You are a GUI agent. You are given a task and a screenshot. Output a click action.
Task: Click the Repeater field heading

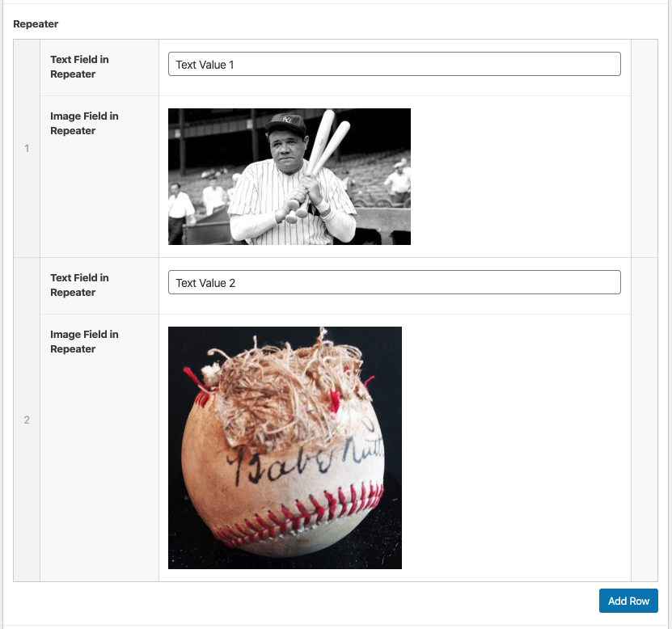pyautogui.click(x=36, y=24)
